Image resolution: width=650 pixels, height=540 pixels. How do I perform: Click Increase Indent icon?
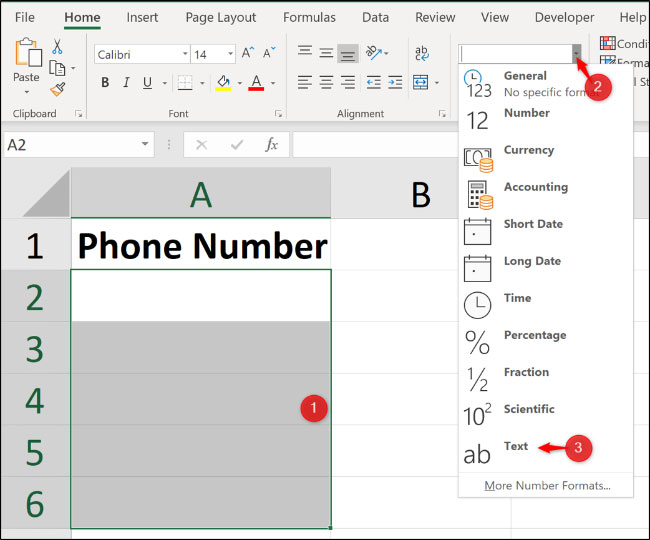395,82
